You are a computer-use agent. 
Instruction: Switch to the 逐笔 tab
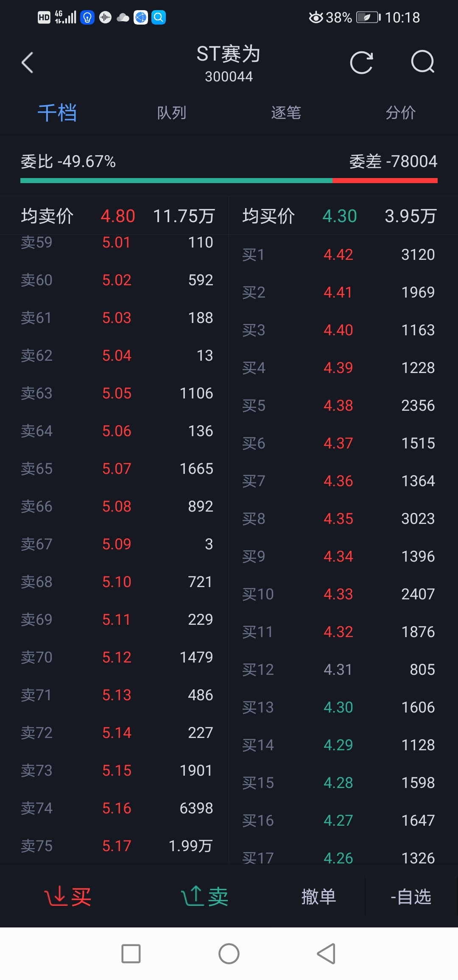pyautogui.click(x=286, y=113)
